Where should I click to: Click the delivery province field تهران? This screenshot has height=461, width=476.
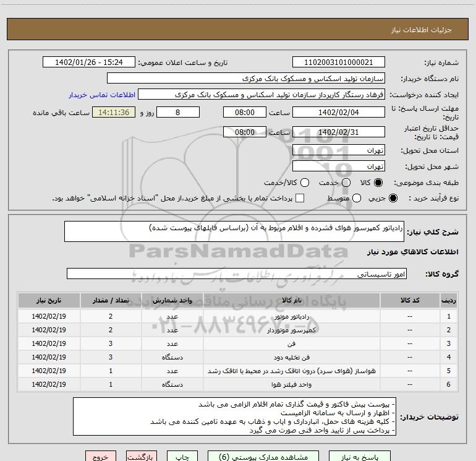339,150
